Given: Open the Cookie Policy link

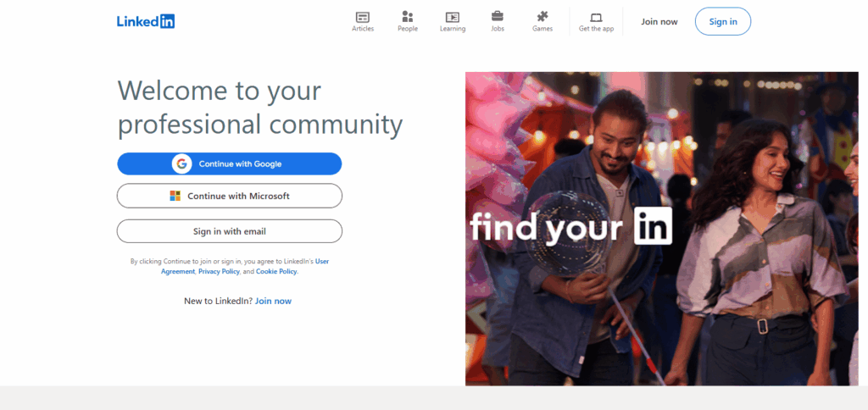Looking at the screenshot, I should (276, 272).
